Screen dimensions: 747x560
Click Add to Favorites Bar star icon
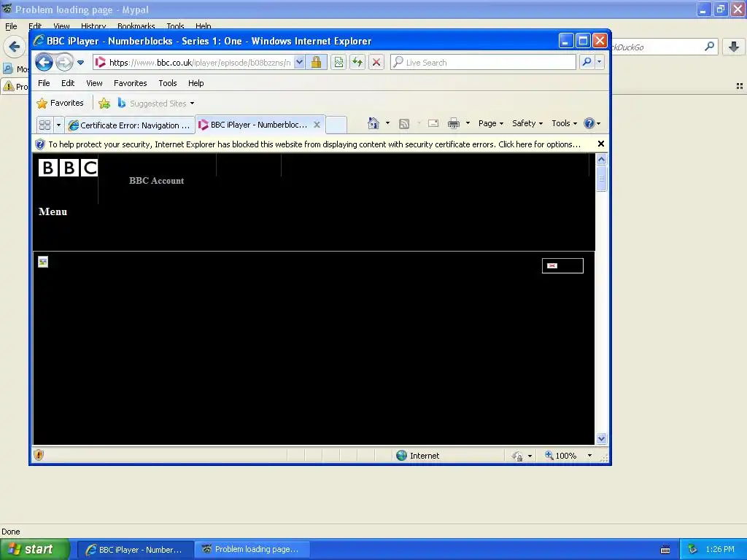(x=104, y=104)
